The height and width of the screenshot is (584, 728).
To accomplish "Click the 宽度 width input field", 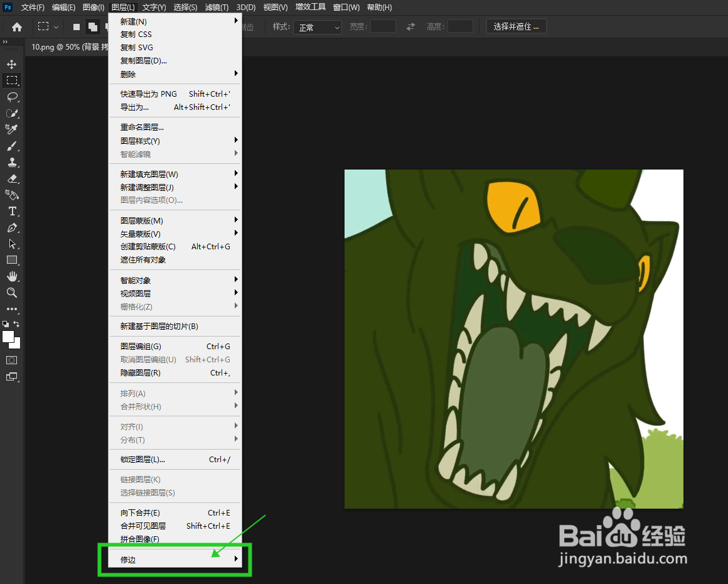I will (383, 26).
